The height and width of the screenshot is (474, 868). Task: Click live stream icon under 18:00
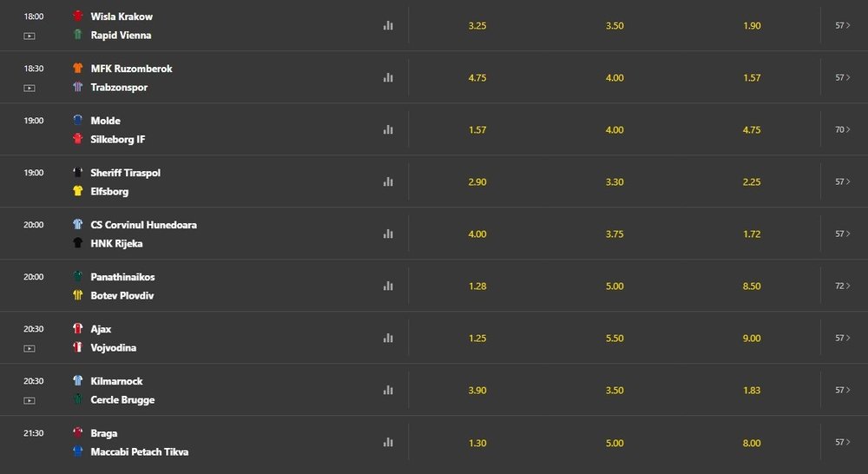(x=30, y=36)
